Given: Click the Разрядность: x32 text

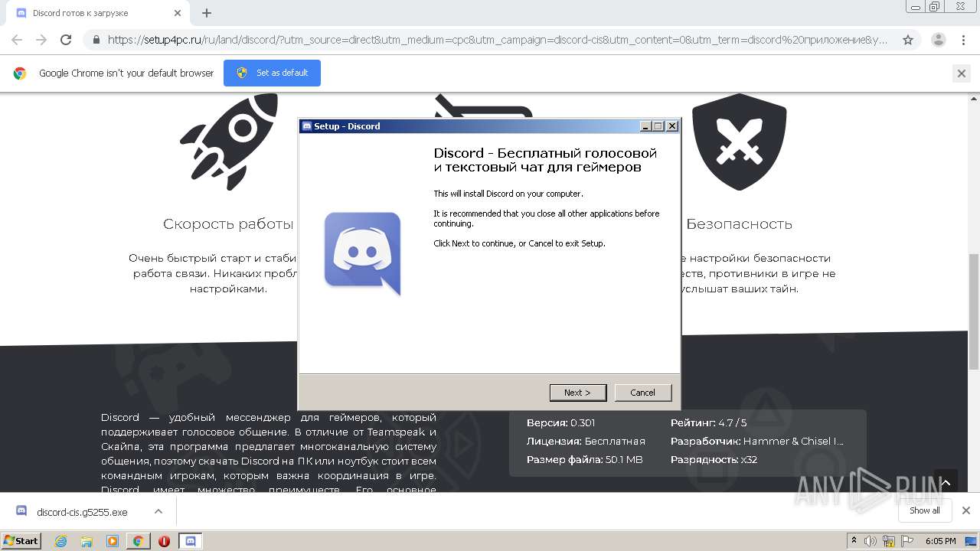Looking at the screenshot, I should 714,460.
